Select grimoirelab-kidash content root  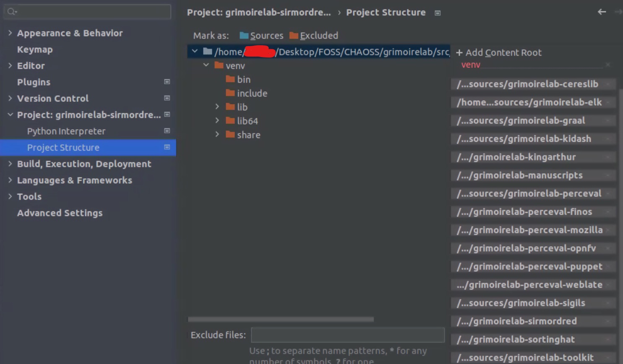point(533,138)
